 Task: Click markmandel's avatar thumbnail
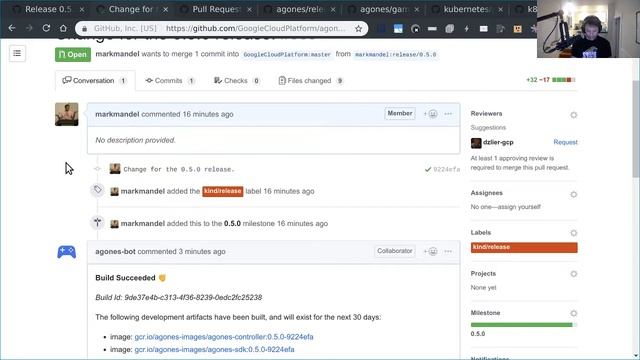pyautogui.click(x=67, y=114)
